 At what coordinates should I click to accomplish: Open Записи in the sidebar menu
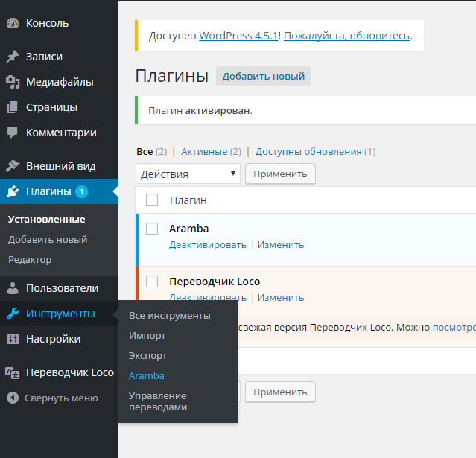pyautogui.click(x=44, y=57)
